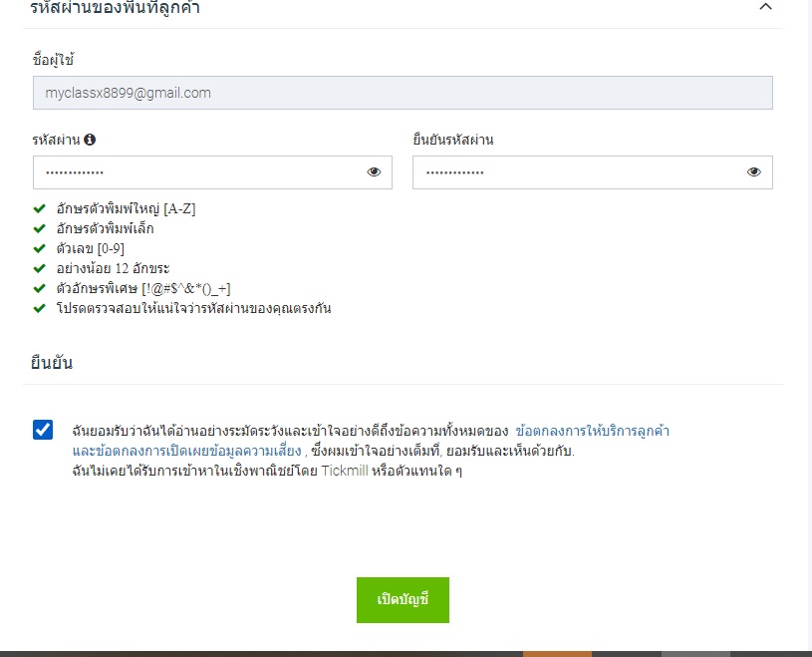The image size is (812, 657).
Task: Click checkmark icon for passwords match rule
Action: click(x=39, y=308)
